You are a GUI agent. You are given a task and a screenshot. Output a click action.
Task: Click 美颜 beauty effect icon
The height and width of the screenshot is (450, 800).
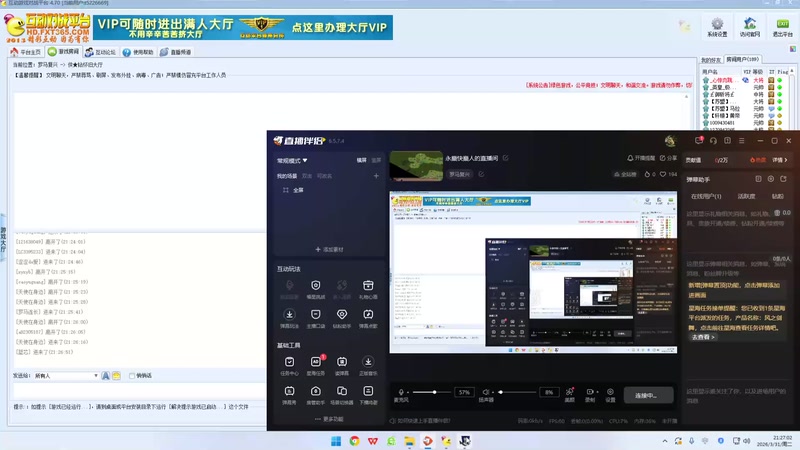click(x=570, y=392)
